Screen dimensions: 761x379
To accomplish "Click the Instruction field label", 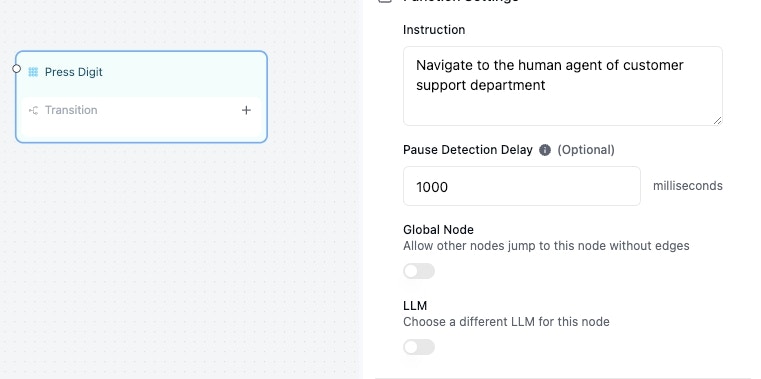I will pyautogui.click(x=434, y=30).
